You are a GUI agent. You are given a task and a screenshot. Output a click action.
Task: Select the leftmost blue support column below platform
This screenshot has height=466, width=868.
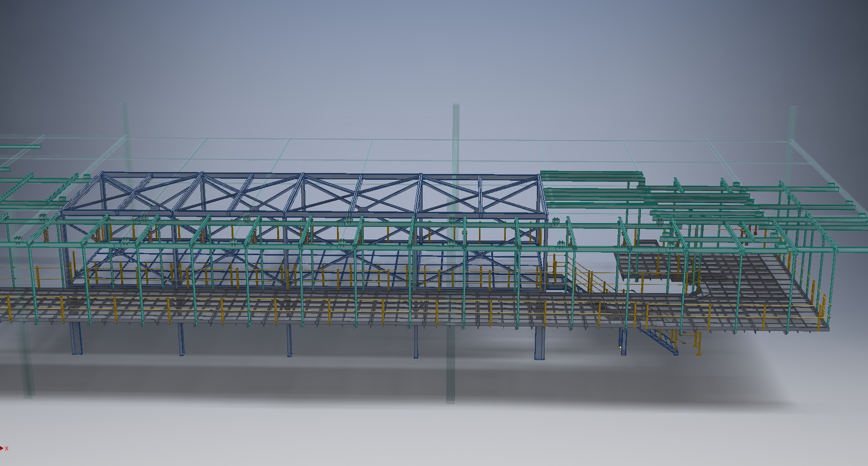pos(76,338)
